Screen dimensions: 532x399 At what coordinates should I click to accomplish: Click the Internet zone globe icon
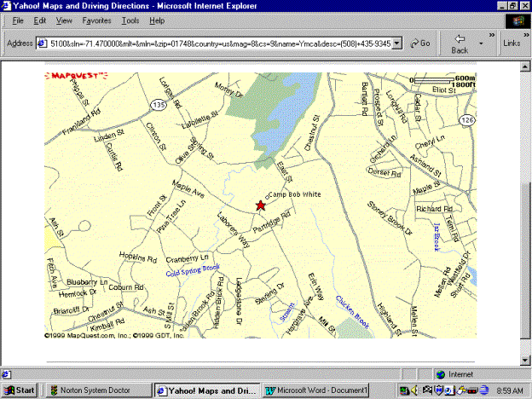click(441, 374)
